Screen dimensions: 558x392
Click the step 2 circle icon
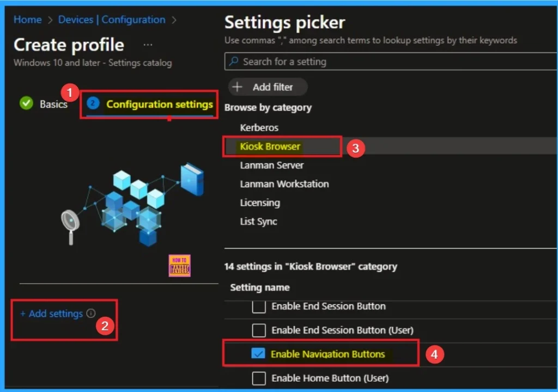[x=93, y=103]
